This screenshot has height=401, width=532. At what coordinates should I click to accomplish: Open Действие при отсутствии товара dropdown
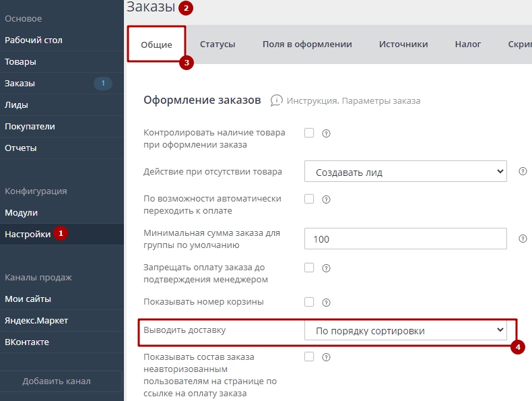pyautogui.click(x=405, y=171)
